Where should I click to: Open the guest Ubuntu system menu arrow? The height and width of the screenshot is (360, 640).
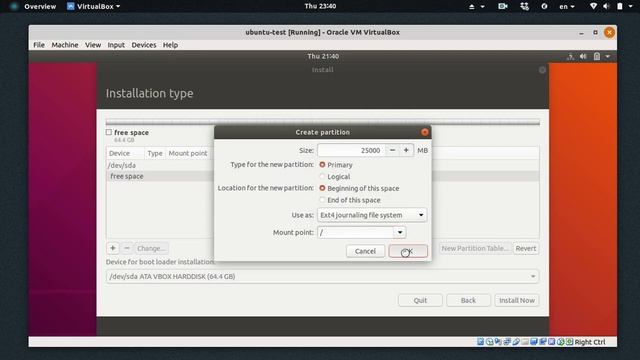coord(608,56)
